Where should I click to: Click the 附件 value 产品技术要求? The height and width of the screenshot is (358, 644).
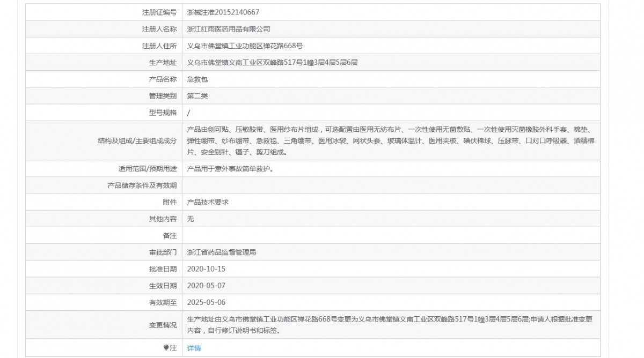click(x=208, y=202)
